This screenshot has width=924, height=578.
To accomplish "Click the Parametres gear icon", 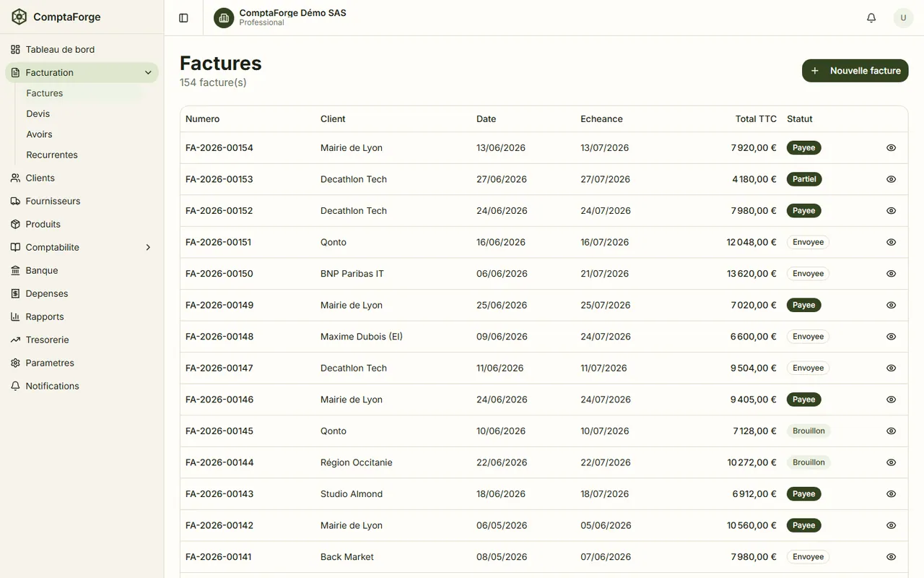I will click(x=15, y=363).
